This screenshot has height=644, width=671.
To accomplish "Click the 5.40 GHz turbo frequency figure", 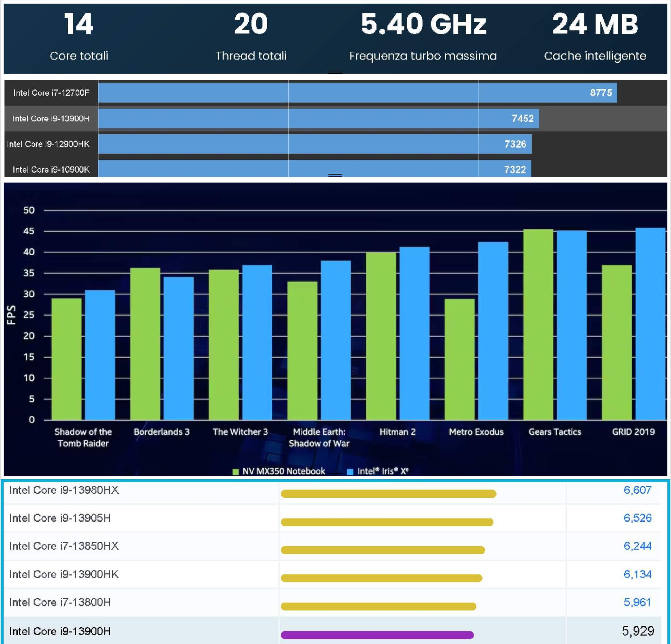I will click(x=423, y=24).
